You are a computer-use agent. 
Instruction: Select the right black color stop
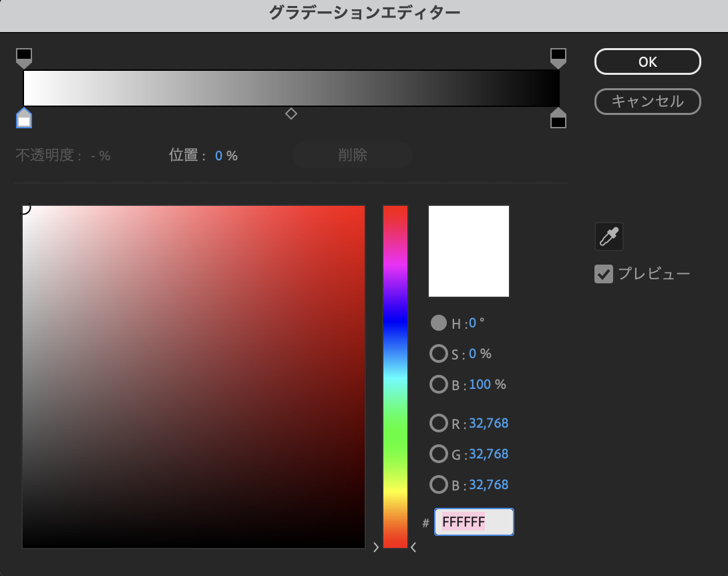[558, 118]
